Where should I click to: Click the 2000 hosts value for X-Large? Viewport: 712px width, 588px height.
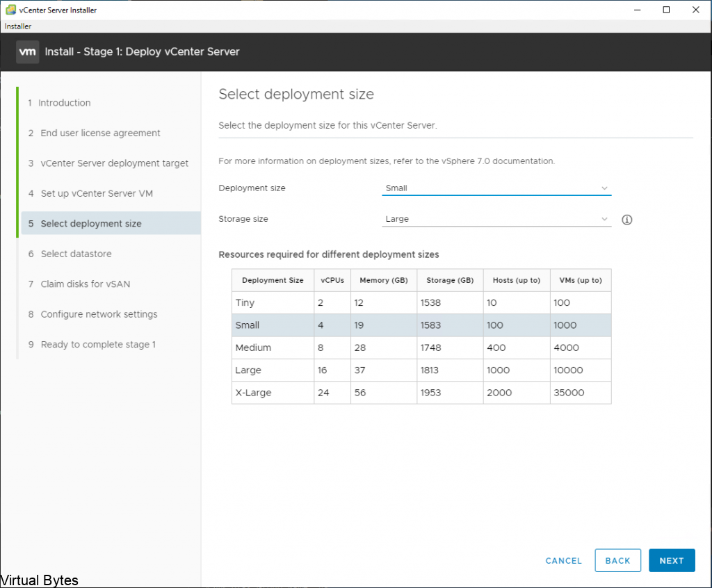499,393
